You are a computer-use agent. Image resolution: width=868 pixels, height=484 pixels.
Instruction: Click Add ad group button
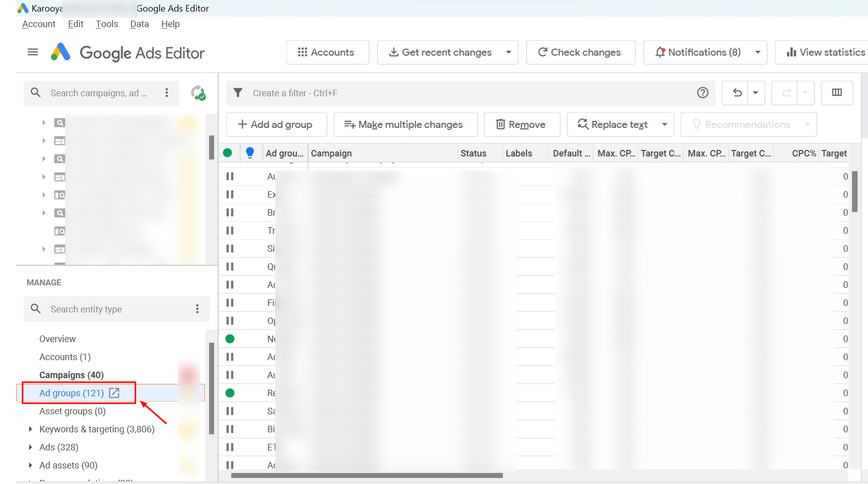276,124
